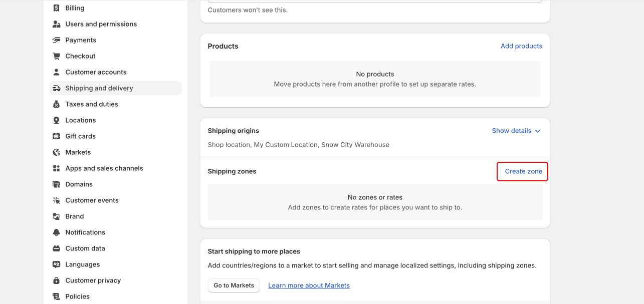
Task: Click Go to Markets button
Action: point(234,285)
